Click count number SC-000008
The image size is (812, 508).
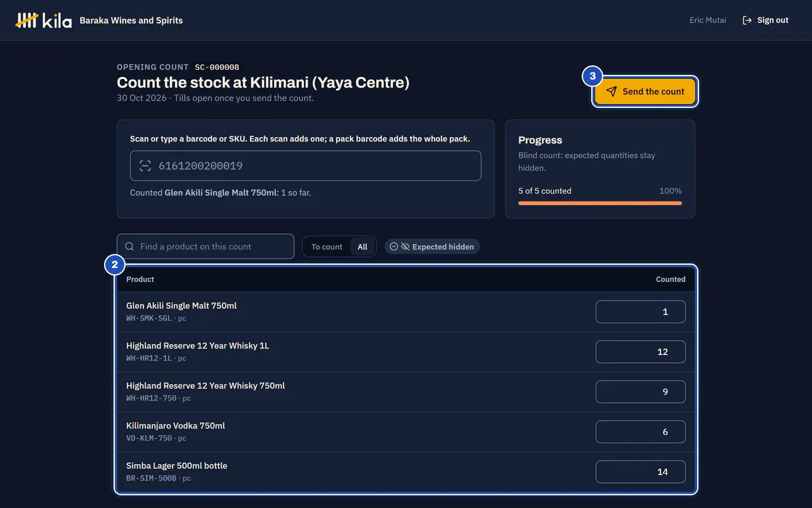click(x=217, y=67)
